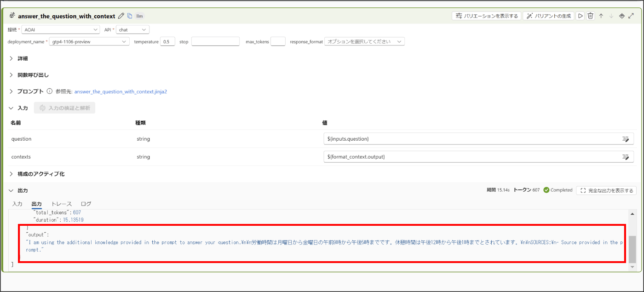Delete the node using the trash icon
The height and width of the screenshot is (292, 644).
591,16
